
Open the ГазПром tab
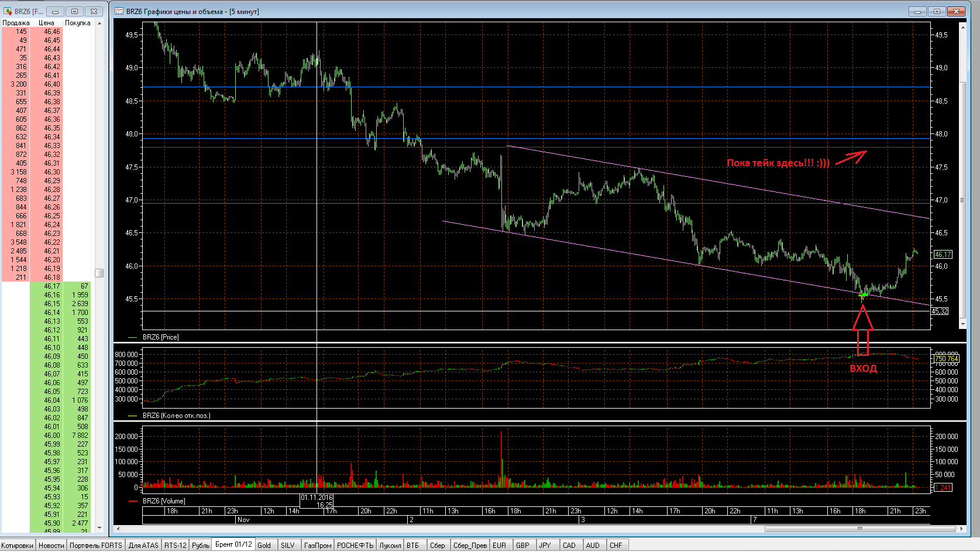click(x=318, y=546)
